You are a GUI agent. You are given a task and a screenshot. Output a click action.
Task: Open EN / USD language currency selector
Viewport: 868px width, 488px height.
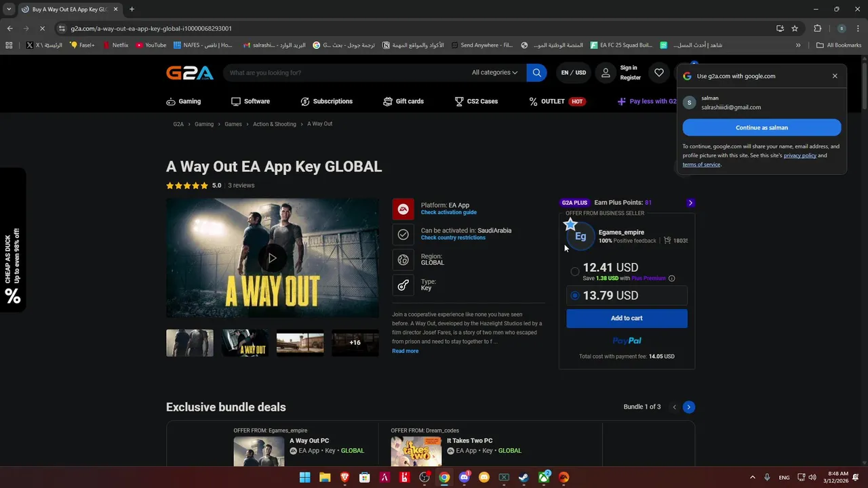point(573,73)
